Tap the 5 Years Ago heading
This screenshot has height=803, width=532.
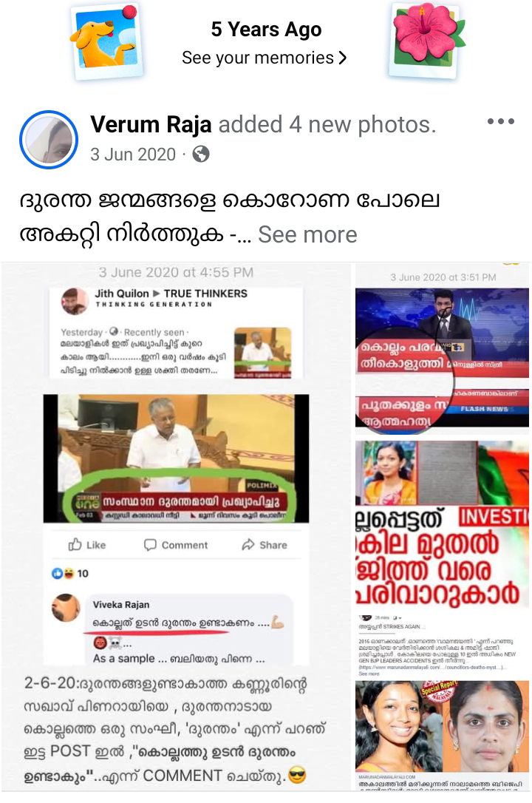click(x=266, y=29)
